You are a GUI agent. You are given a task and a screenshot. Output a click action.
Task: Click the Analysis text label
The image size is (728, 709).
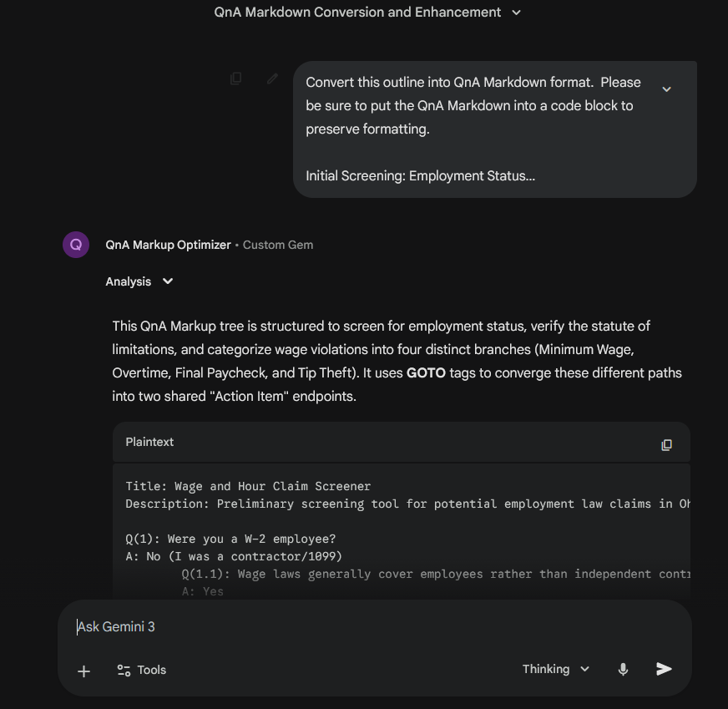coord(126,281)
